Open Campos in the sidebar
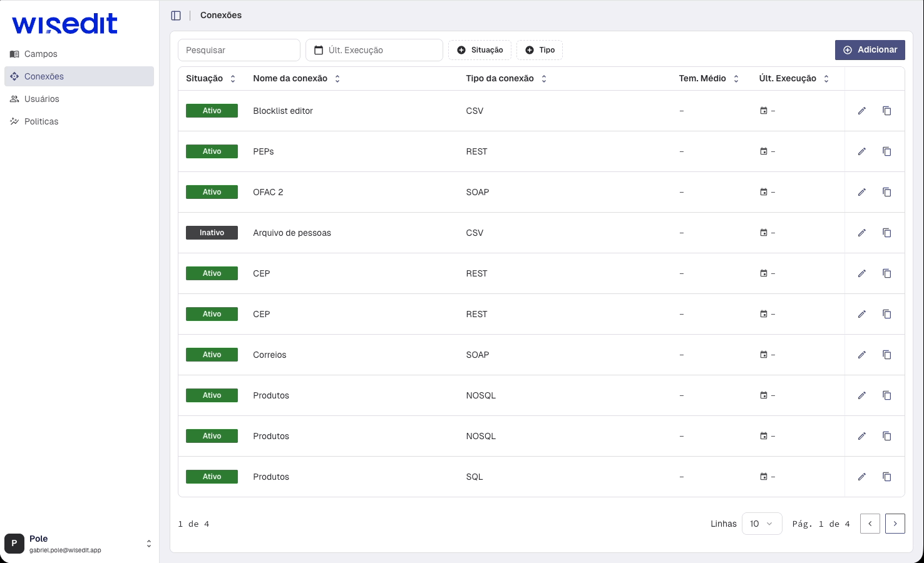 tap(41, 54)
